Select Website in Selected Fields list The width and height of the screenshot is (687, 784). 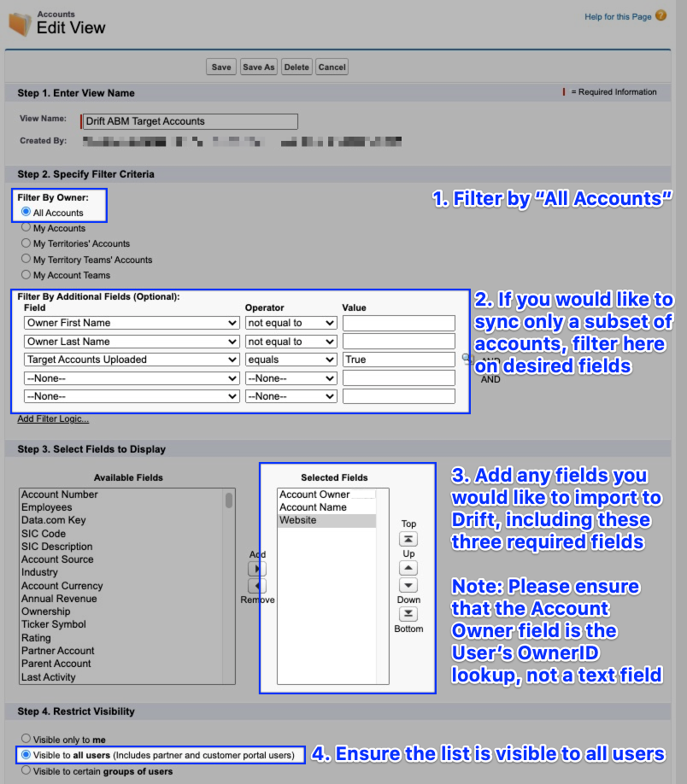[x=326, y=520]
